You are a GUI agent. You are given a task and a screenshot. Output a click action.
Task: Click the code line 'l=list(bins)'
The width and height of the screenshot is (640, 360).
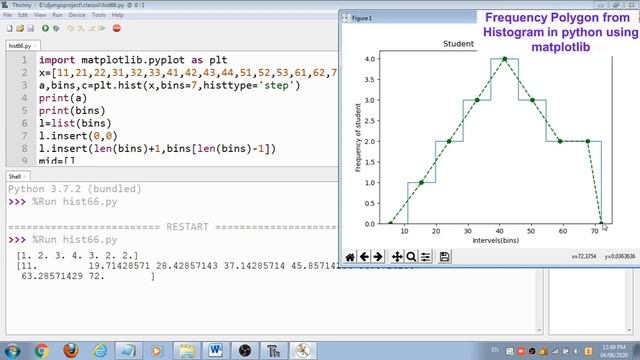click(x=75, y=123)
